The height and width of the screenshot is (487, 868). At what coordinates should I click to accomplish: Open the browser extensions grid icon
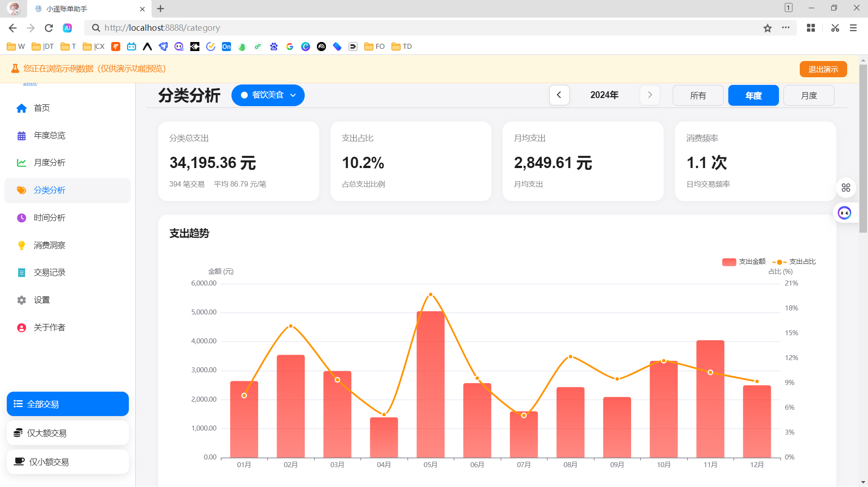pos(811,28)
